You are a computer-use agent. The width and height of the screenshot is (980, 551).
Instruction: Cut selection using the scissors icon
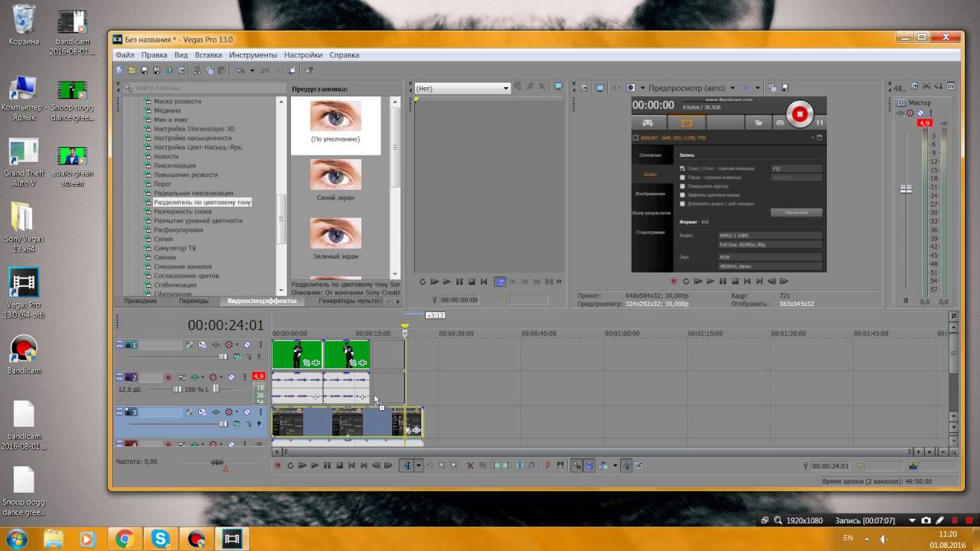click(197, 70)
